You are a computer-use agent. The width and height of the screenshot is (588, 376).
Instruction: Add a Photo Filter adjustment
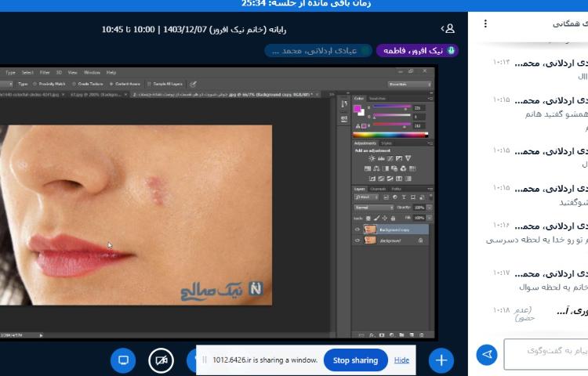click(x=394, y=168)
